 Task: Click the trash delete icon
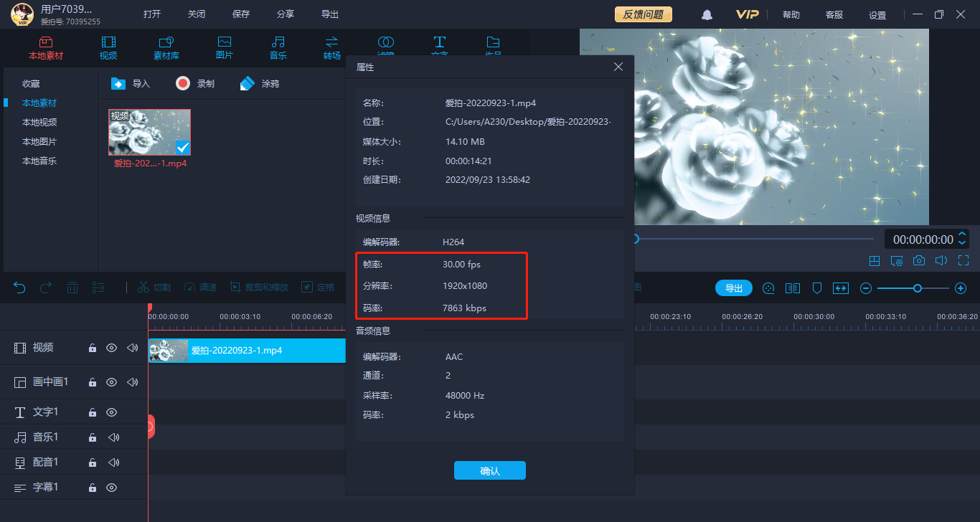pyautogui.click(x=72, y=288)
